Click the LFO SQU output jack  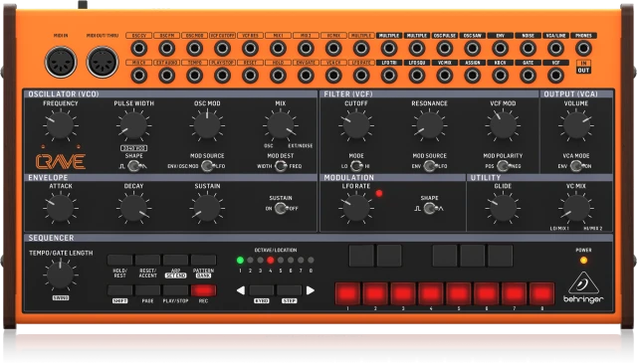pos(417,76)
